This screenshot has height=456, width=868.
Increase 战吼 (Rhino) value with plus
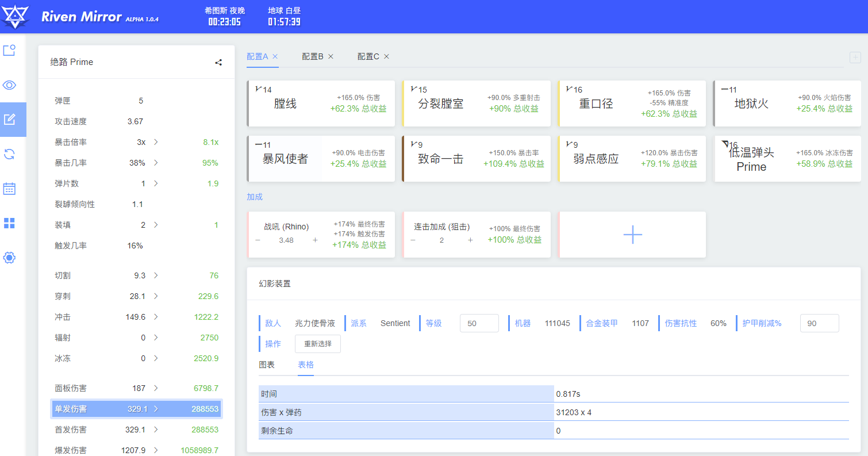pyautogui.click(x=315, y=240)
